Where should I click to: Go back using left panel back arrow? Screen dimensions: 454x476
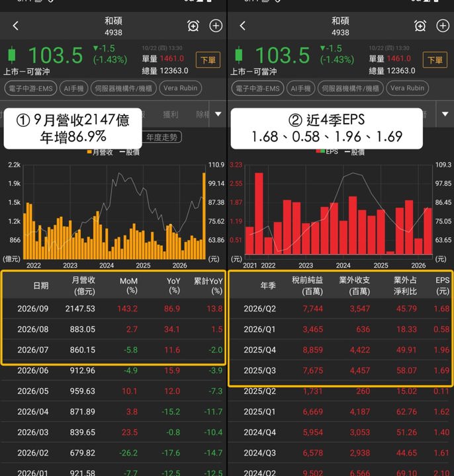pos(16,26)
